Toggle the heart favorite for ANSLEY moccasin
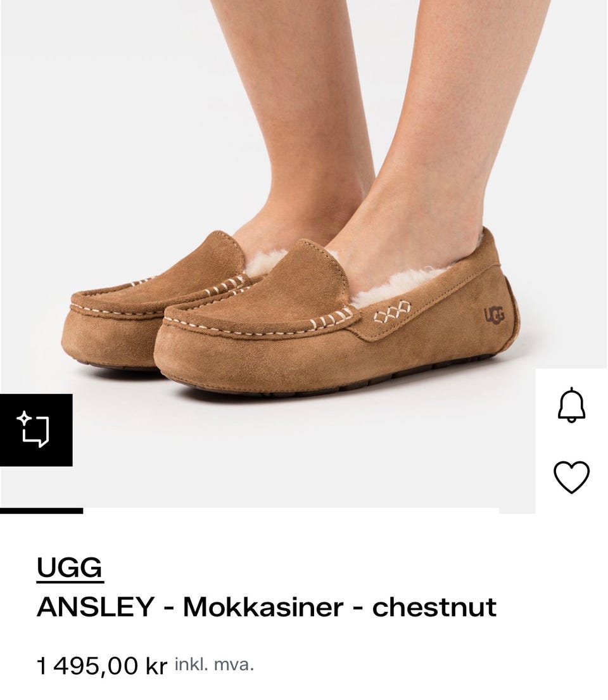The image size is (608, 700). tap(571, 477)
